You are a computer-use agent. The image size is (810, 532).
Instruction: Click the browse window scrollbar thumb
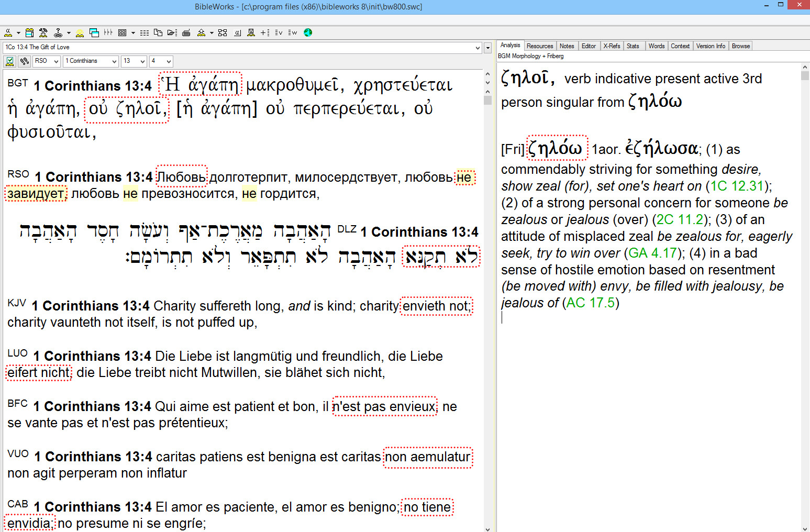pos(487,100)
